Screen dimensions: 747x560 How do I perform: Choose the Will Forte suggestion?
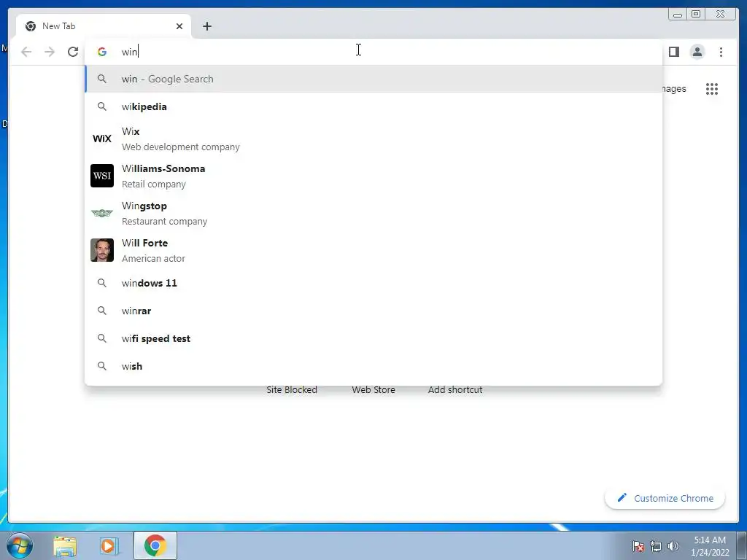tap(373, 250)
